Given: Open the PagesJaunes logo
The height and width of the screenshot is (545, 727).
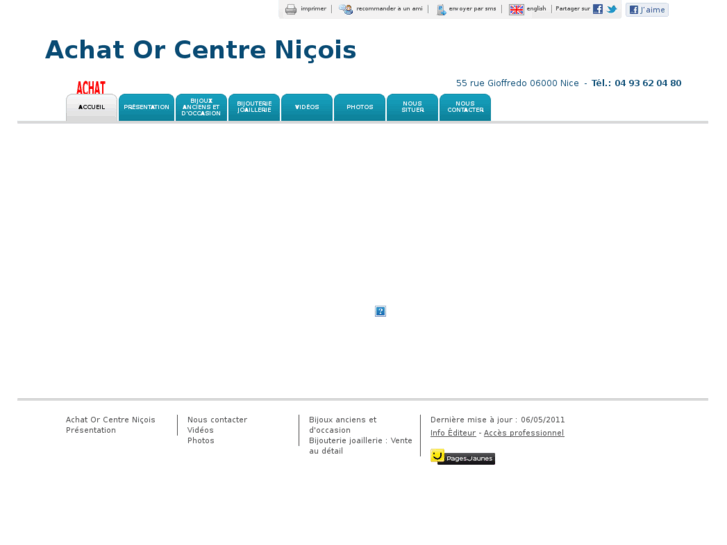Looking at the screenshot, I should pos(462,457).
